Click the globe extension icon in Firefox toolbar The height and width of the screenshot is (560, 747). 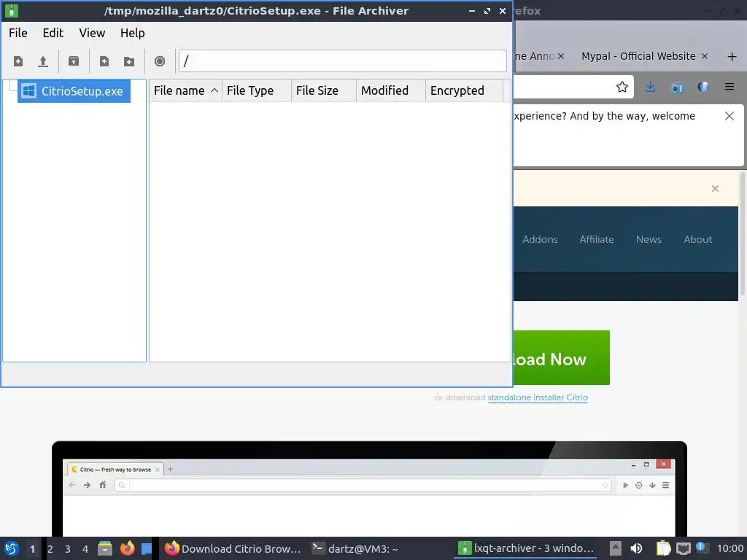(x=703, y=87)
